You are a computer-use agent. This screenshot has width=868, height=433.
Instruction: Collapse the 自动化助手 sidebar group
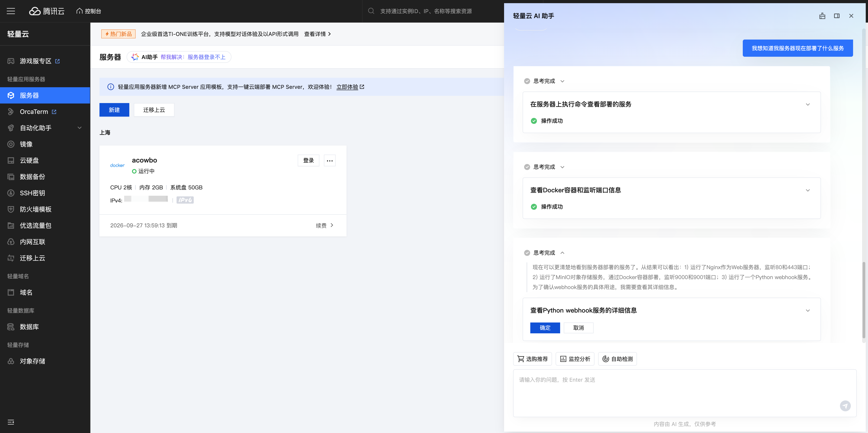(x=80, y=128)
